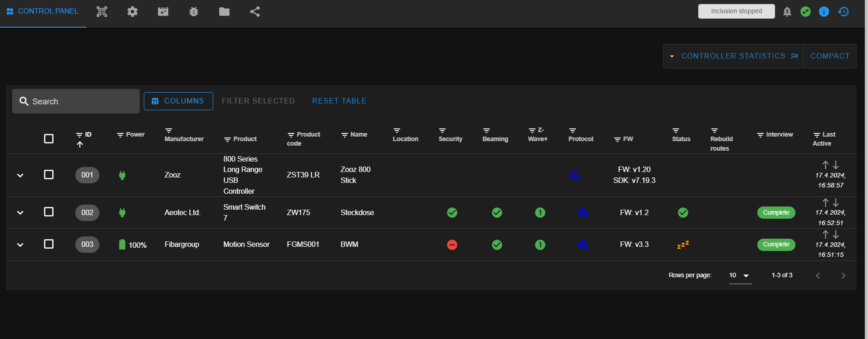Open the network graph share icon

(255, 12)
